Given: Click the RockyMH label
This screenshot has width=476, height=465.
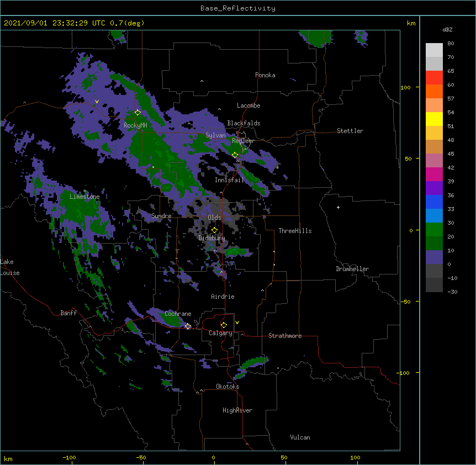Looking at the screenshot, I should pyautogui.click(x=135, y=125).
